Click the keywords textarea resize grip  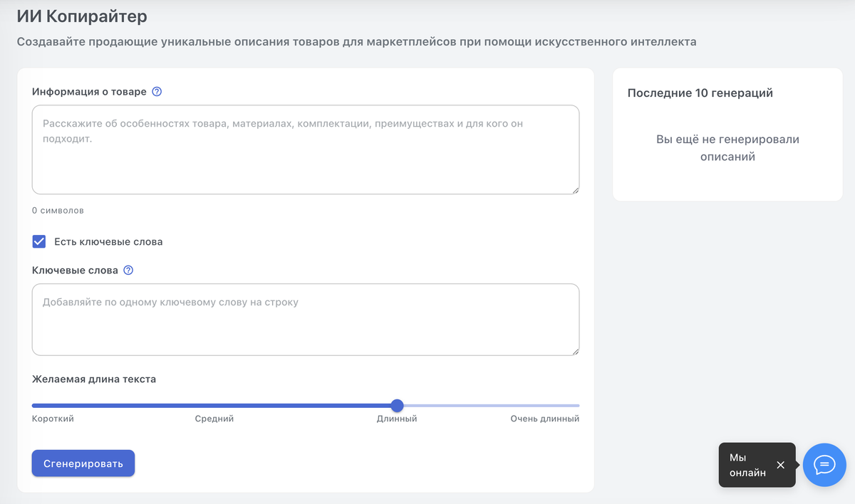pyautogui.click(x=574, y=351)
